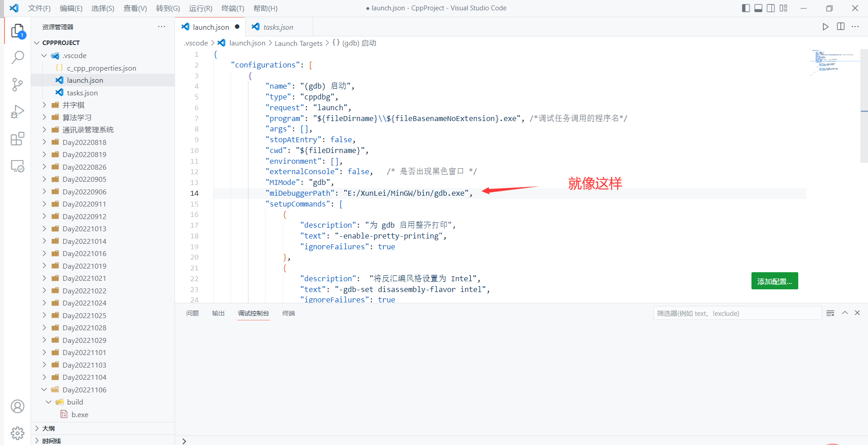The image size is (868, 445).
Task: Split the editor to the right
Action: click(x=841, y=27)
